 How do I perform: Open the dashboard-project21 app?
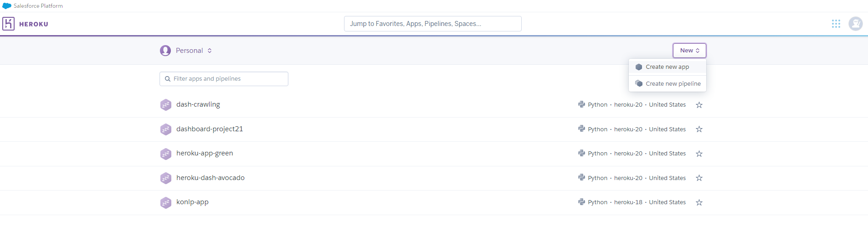(210, 129)
